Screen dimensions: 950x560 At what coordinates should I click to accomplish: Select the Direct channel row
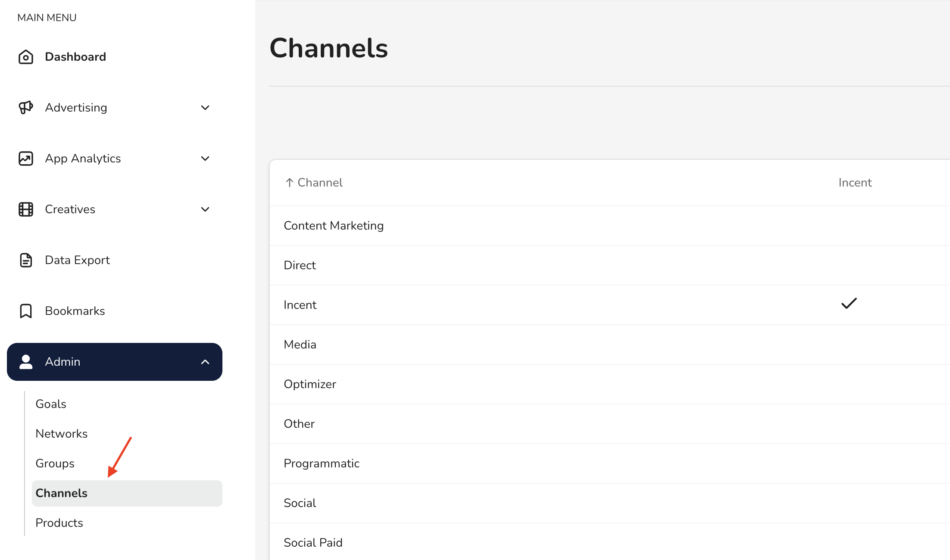[x=610, y=265]
